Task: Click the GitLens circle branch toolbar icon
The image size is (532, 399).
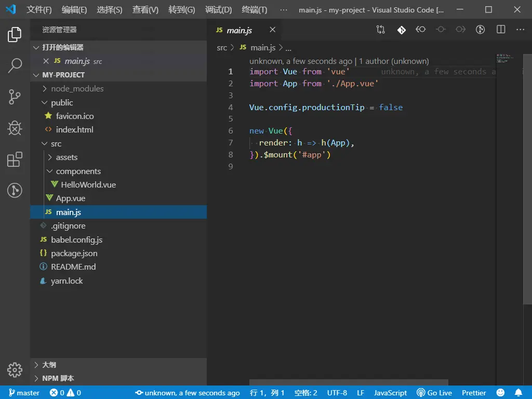Action: click(481, 30)
